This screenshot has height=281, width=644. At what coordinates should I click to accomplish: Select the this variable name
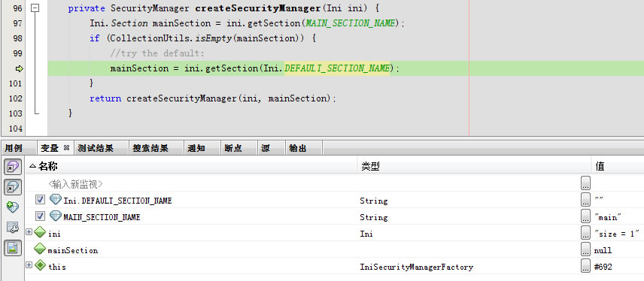coord(57,267)
